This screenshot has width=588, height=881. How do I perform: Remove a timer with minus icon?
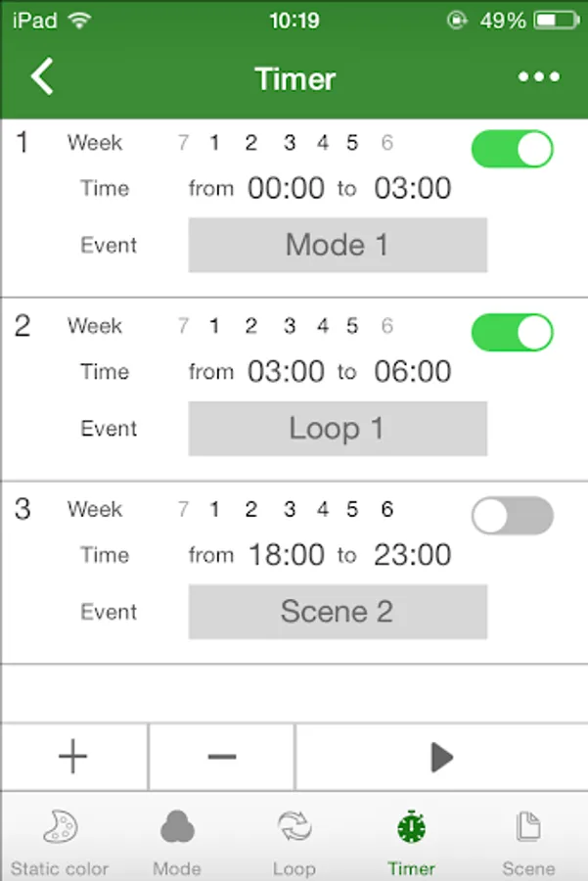222,757
